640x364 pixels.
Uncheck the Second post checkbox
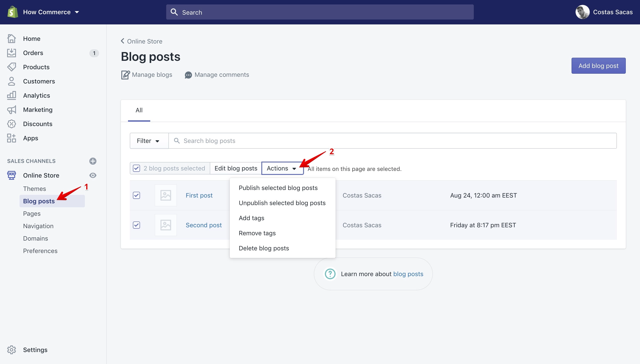[136, 225]
